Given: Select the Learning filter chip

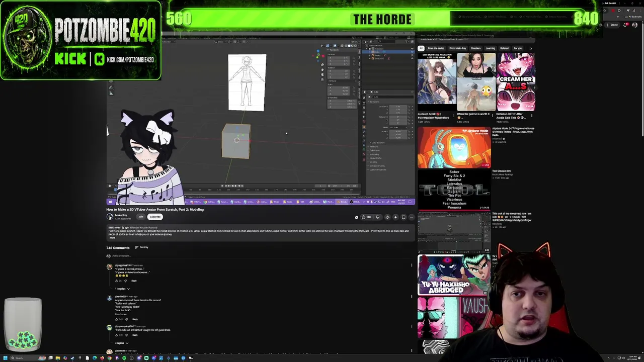Looking at the screenshot, I should pyautogui.click(x=490, y=48).
